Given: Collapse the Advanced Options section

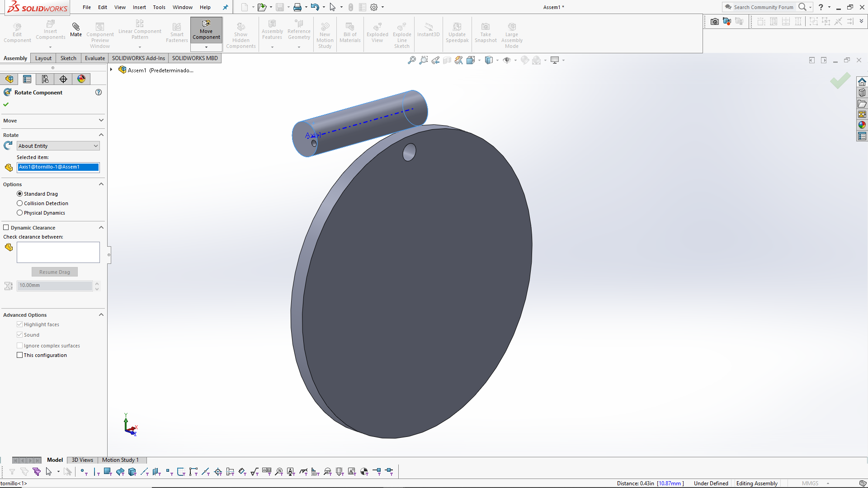Looking at the screenshot, I should [x=101, y=314].
